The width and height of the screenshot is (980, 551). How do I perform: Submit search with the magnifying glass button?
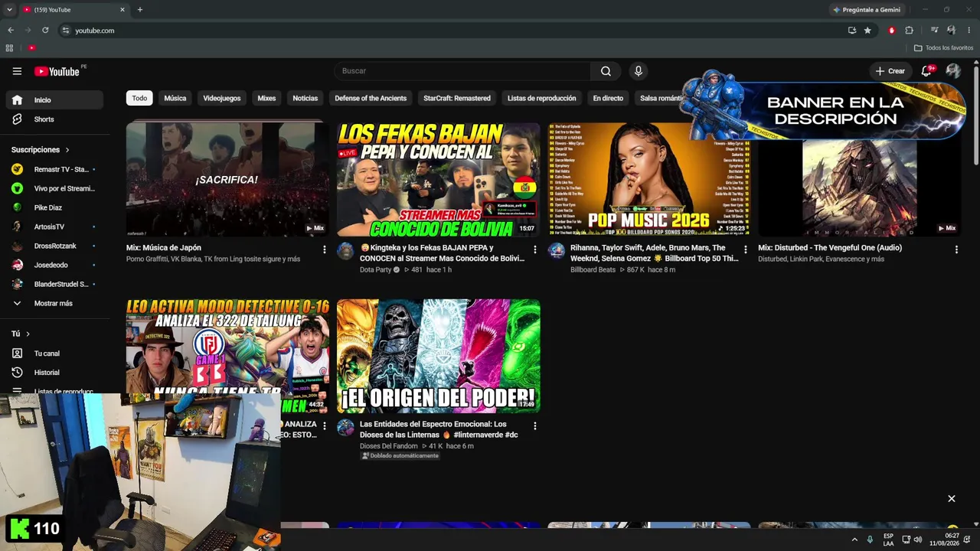606,71
